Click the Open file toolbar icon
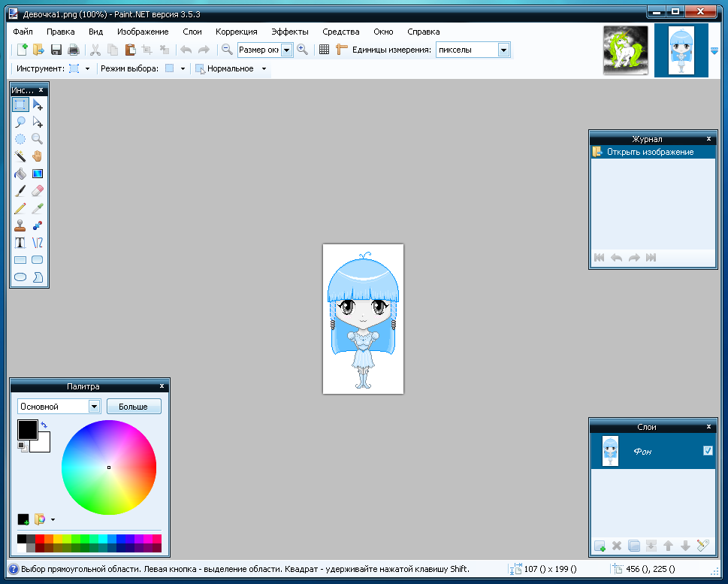Screen dimensions: 728x584 pos(38,50)
